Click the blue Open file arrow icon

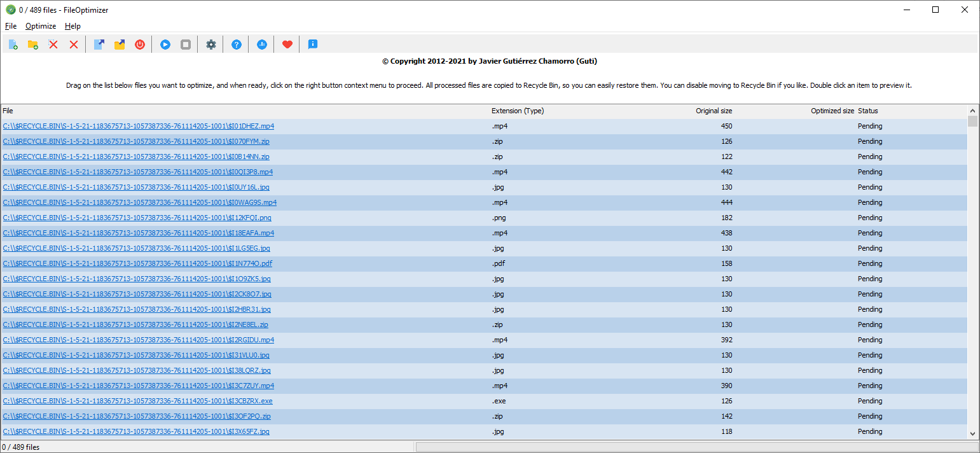click(x=99, y=45)
